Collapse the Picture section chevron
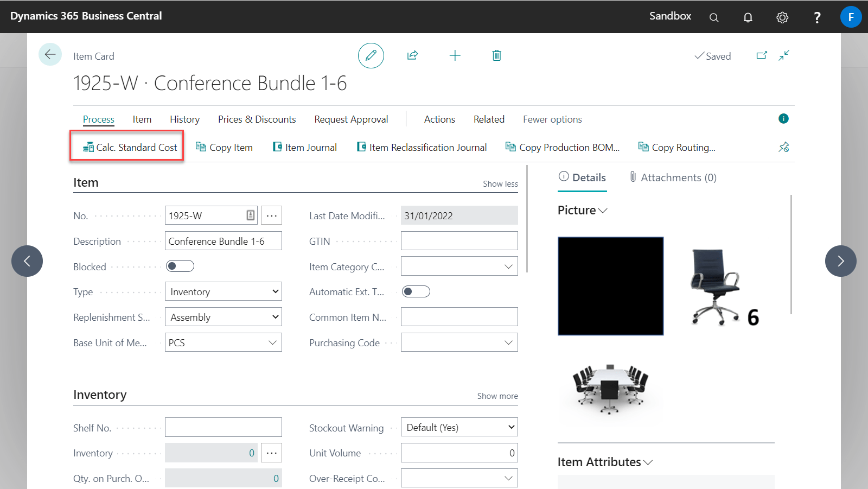The width and height of the screenshot is (868, 489). [603, 211]
